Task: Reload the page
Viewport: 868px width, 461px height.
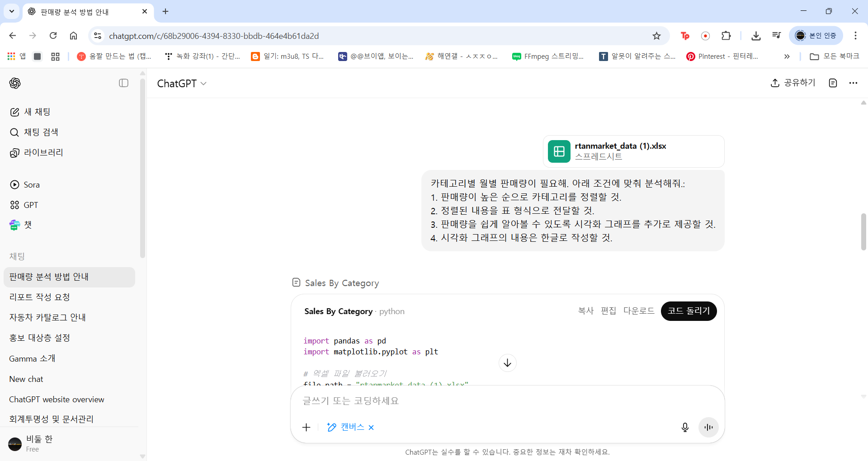Action: pos(53,36)
